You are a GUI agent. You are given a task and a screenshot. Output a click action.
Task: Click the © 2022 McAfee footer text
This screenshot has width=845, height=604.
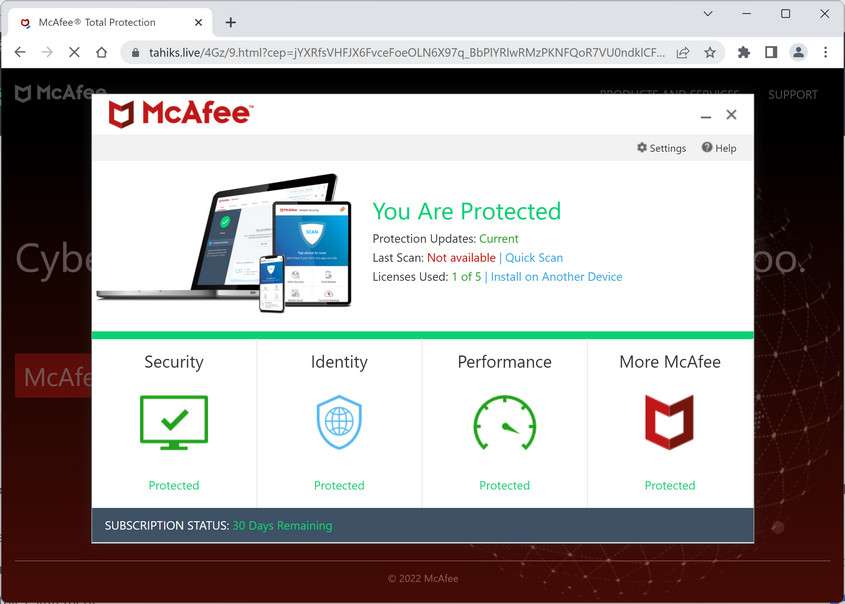(423, 579)
